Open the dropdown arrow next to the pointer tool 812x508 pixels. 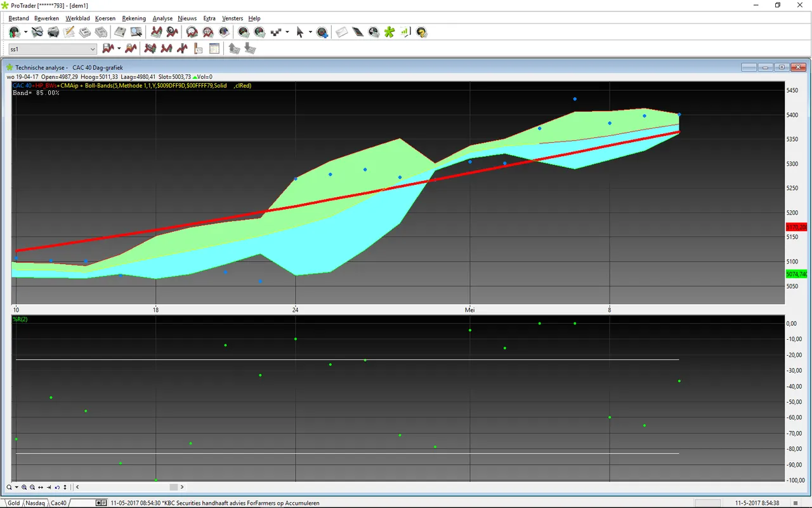coord(310,32)
